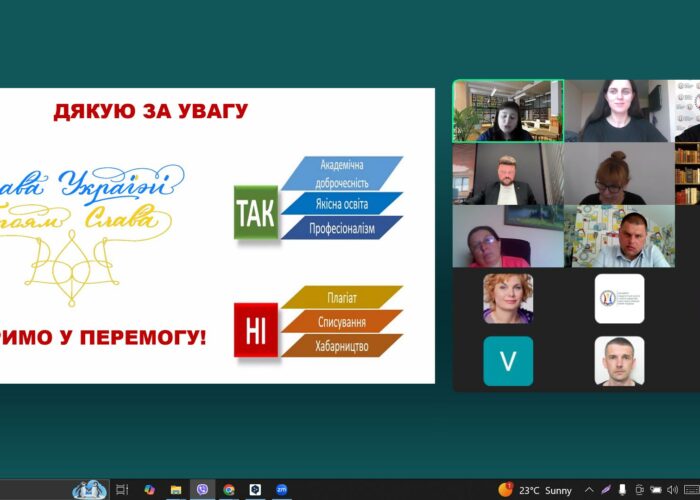Open the Zoom app in the taskbar
Image resolution: width=700 pixels, height=500 pixels.
point(282,490)
